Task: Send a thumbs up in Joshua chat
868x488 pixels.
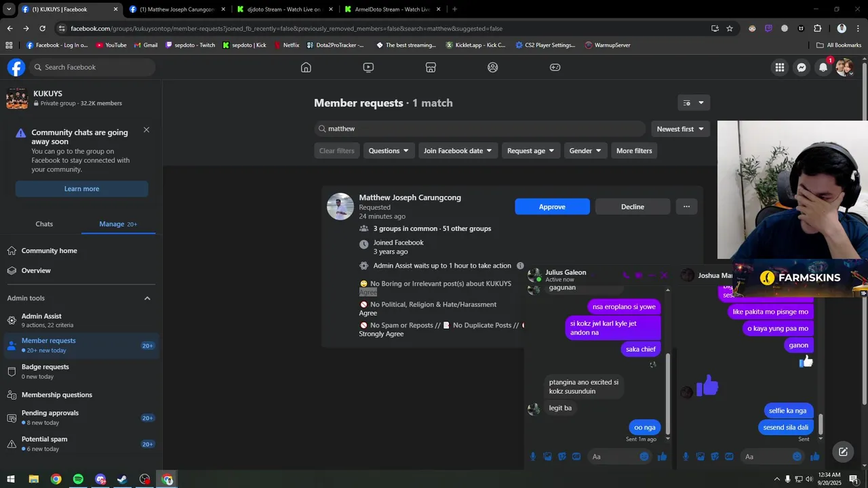Action: click(x=815, y=457)
